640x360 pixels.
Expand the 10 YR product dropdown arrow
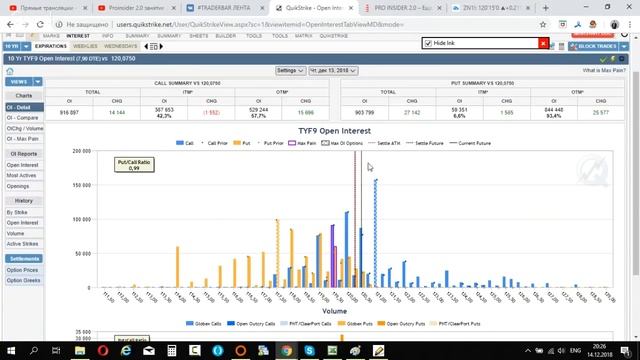(x=26, y=47)
